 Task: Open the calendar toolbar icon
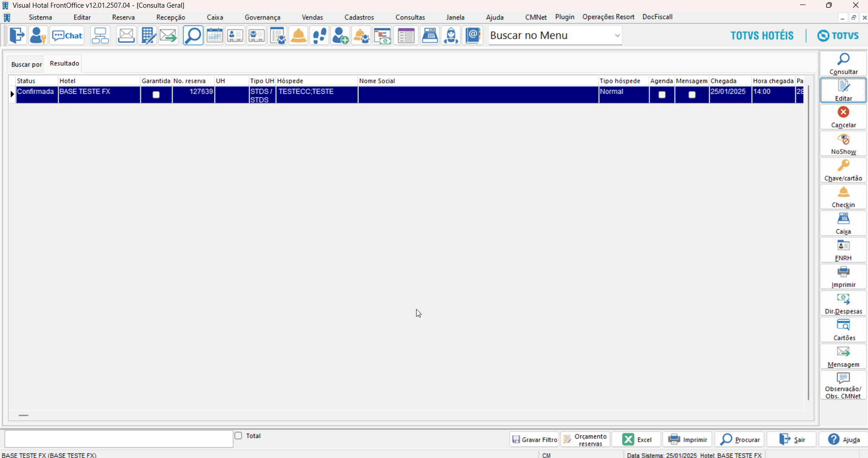(214, 35)
